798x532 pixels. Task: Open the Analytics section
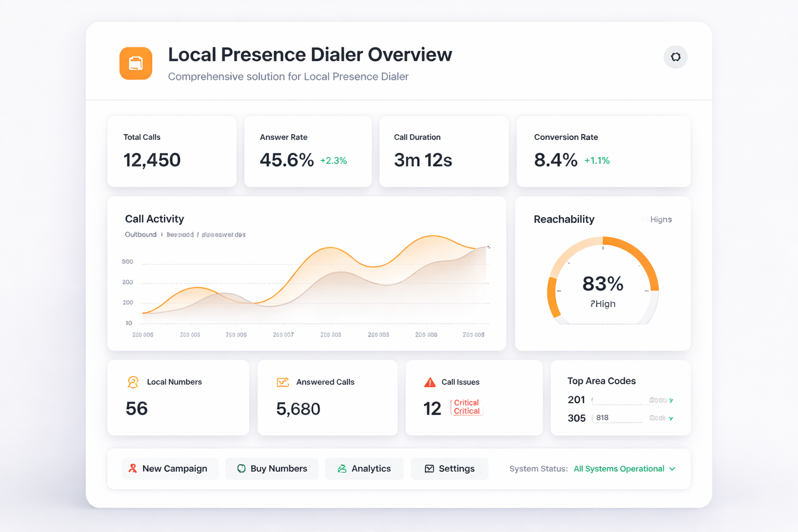(364, 469)
